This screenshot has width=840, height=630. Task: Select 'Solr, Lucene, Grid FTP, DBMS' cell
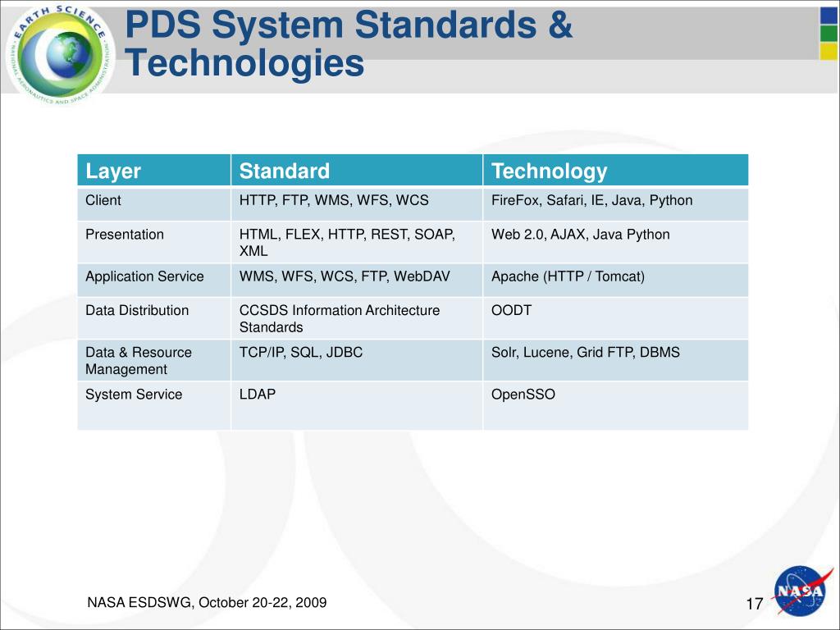tap(615, 360)
